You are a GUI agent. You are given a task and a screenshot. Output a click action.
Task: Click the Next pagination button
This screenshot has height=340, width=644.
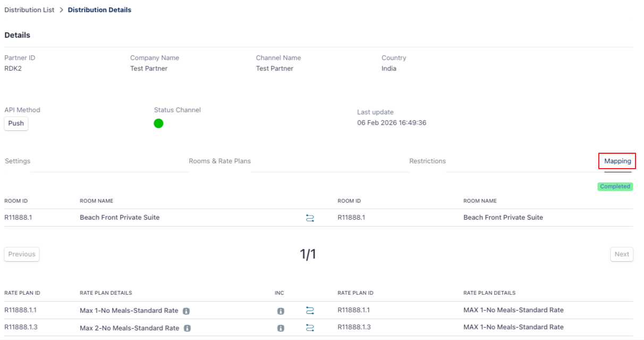[x=622, y=254]
